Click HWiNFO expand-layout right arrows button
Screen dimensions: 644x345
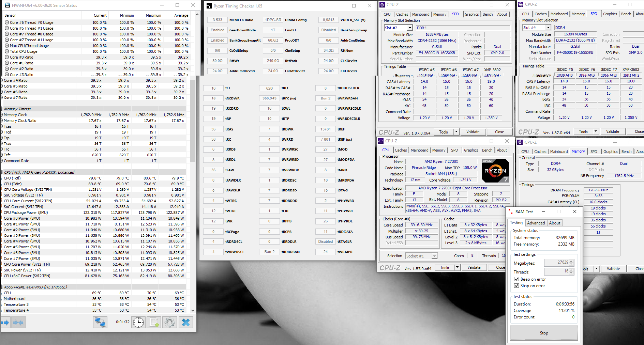point(5,322)
